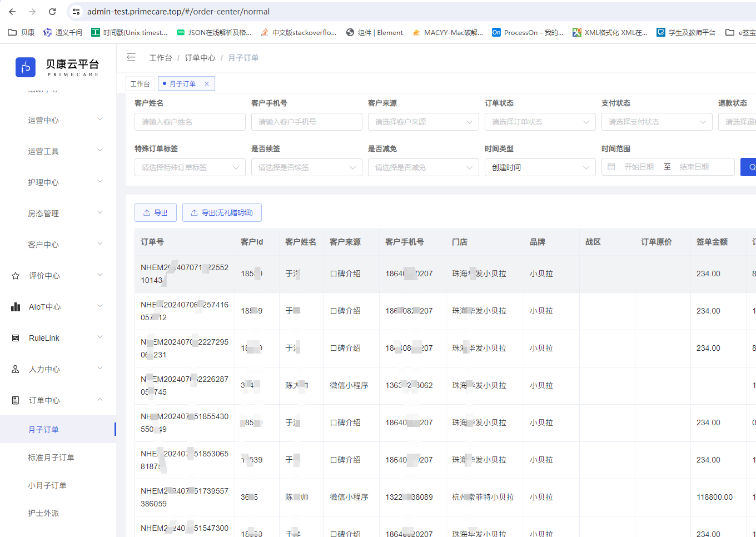The height and width of the screenshot is (537, 756).
Task: Click the blue search button icon
Action: click(751, 167)
